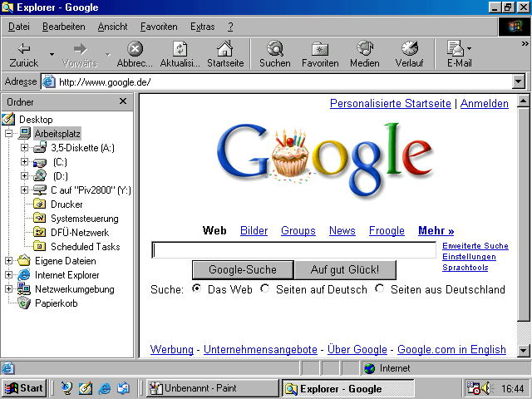
Task: Open the Suchen search panel
Action: [x=275, y=54]
